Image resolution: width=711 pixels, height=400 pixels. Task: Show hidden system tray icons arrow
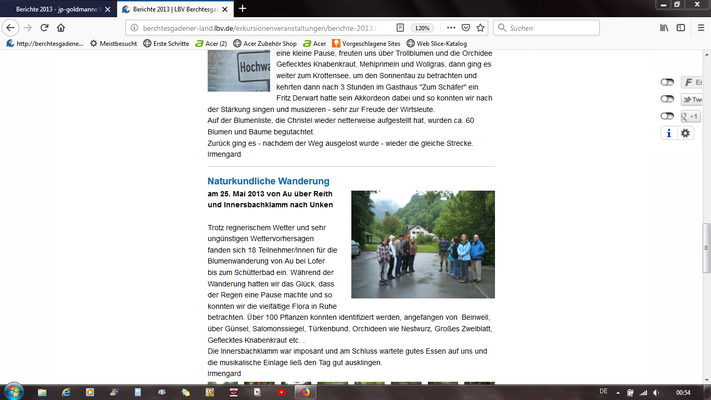[618, 393]
